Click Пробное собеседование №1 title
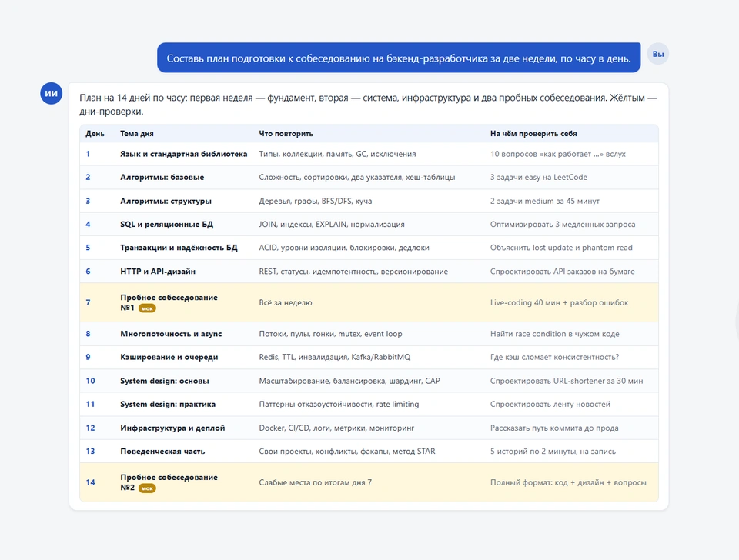 click(169, 302)
